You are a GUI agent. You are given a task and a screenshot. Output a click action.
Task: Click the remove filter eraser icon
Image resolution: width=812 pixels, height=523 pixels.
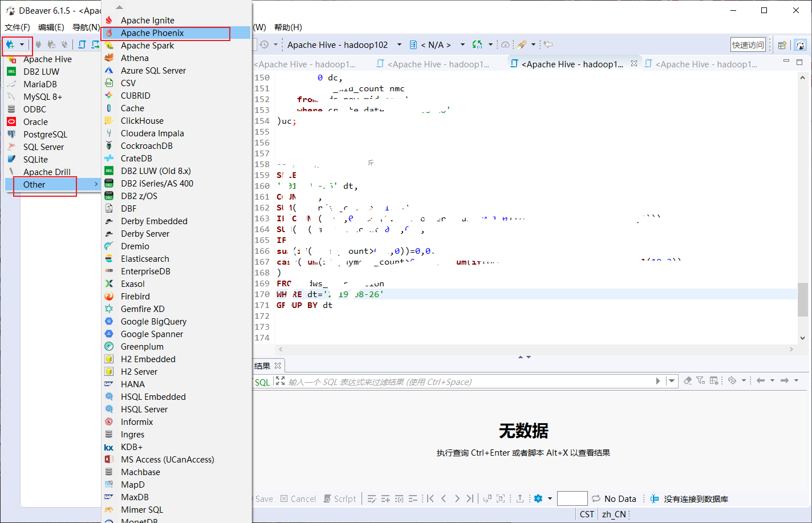(688, 380)
